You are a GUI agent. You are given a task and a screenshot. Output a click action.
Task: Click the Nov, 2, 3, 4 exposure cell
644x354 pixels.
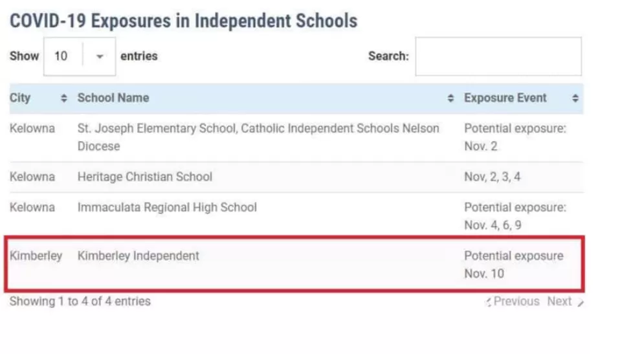492,177
